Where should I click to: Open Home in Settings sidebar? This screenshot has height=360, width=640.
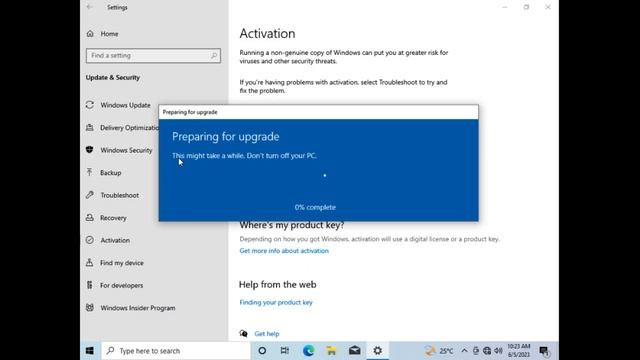pyautogui.click(x=109, y=34)
